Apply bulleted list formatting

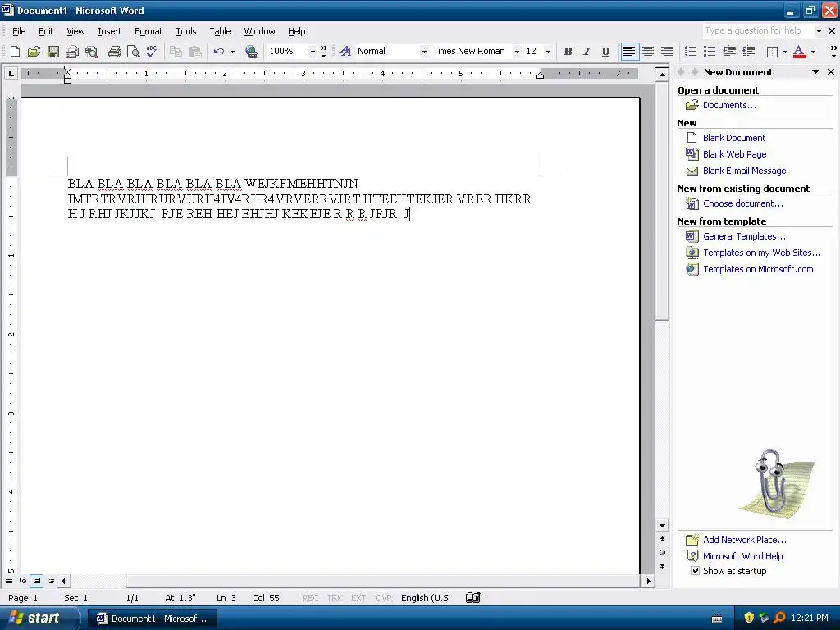(x=710, y=52)
